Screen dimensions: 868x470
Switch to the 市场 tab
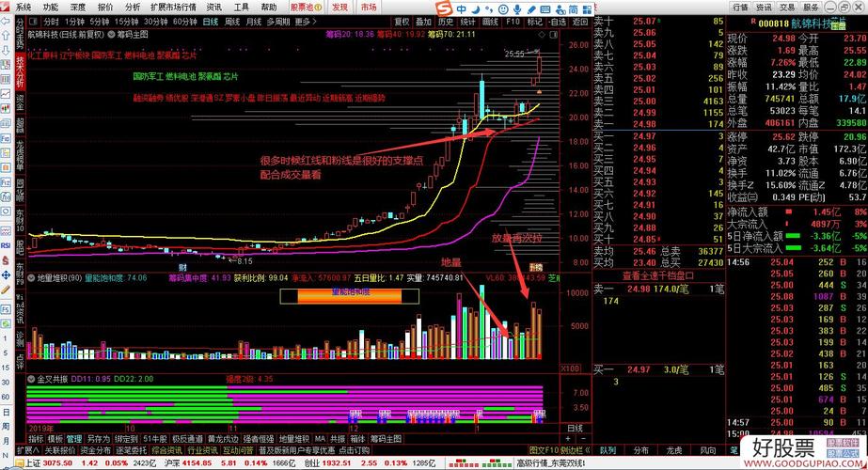point(368,8)
